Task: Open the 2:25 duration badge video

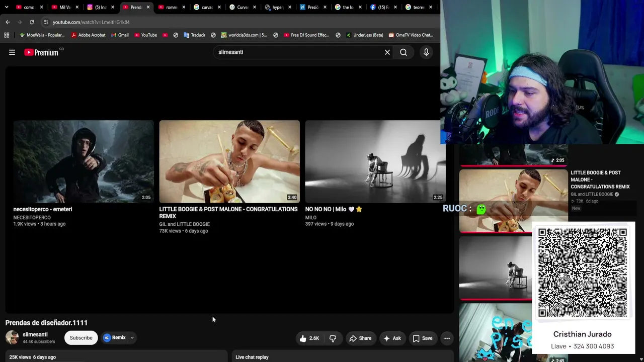Action: [x=438, y=198]
